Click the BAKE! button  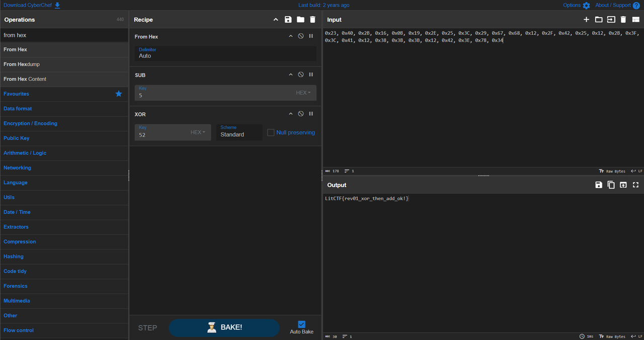[x=224, y=327]
